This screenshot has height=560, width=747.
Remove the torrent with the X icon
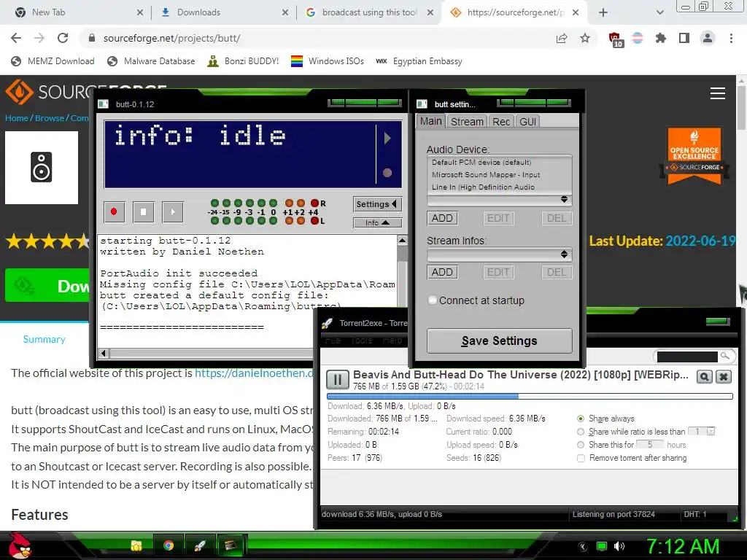pos(724,377)
